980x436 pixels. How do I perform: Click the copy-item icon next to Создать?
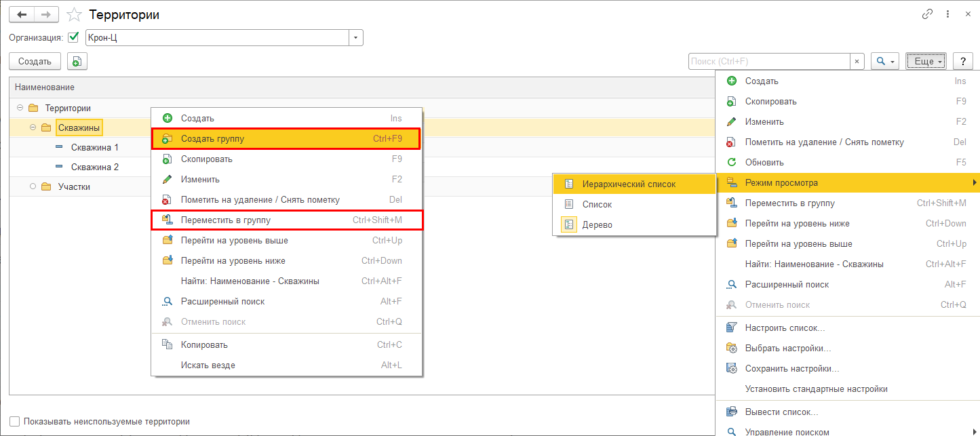(77, 62)
